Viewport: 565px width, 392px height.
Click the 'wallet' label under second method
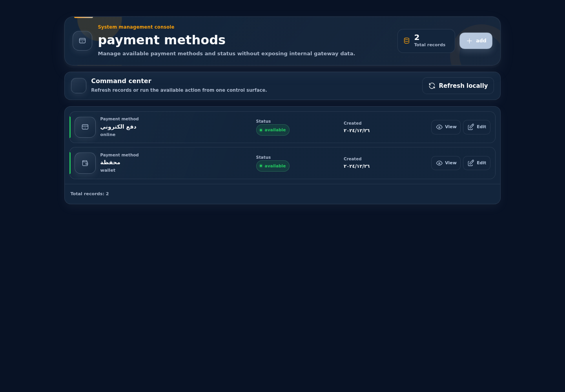click(x=108, y=170)
